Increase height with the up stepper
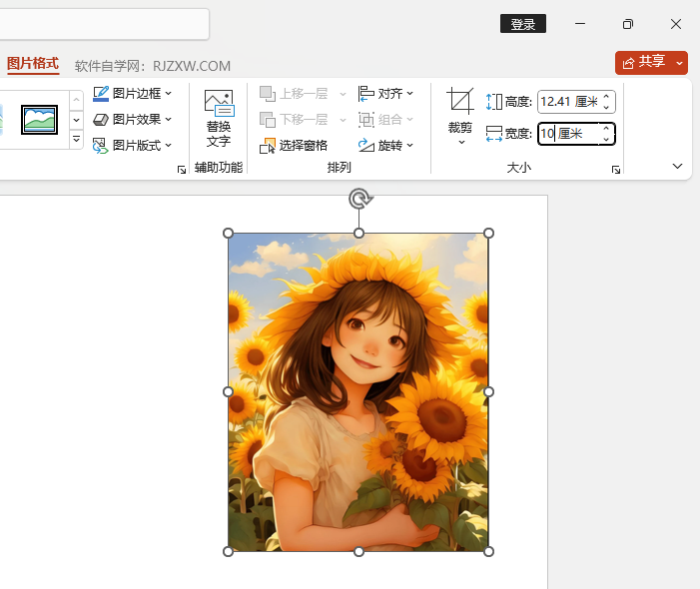The width and height of the screenshot is (700, 589). 606,97
